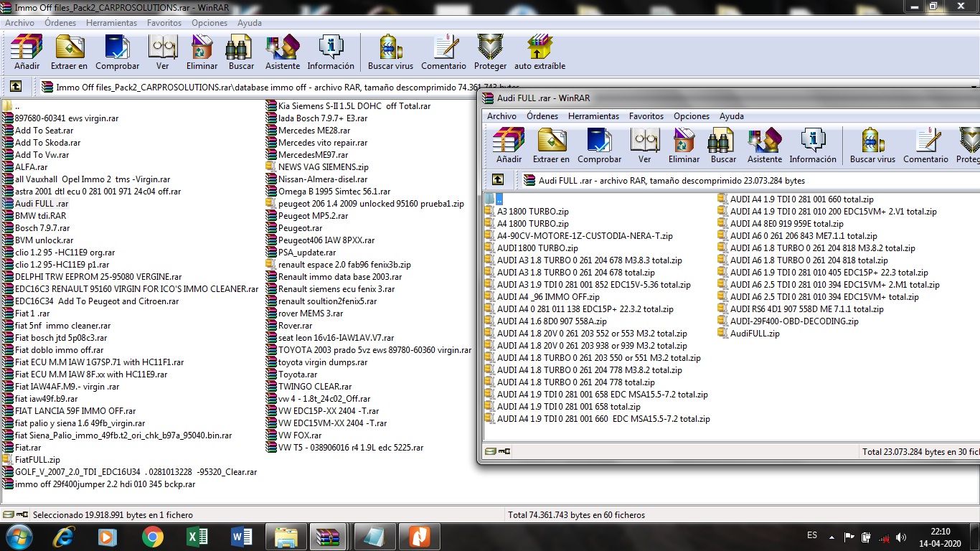Image resolution: width=980 pixels, height=551 pixels.
Task: Select Audi FULL .rar in Immo Off list
Action: tap(36, 204)
